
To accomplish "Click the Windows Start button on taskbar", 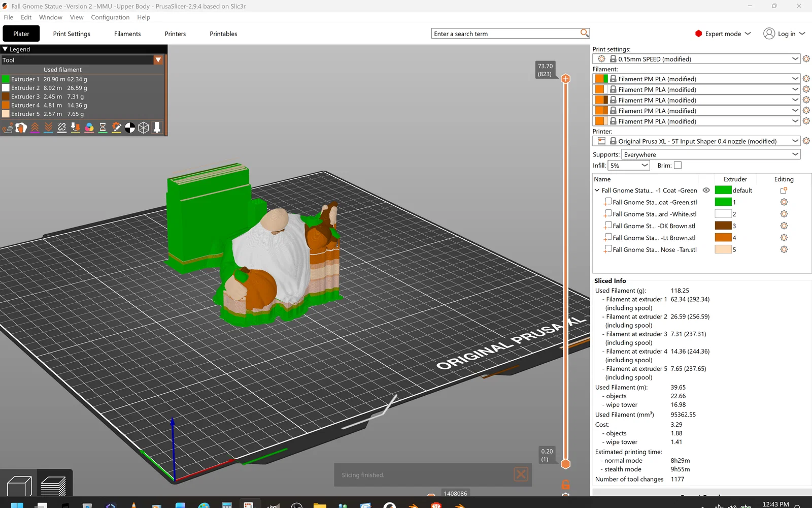I will point(17,505).
